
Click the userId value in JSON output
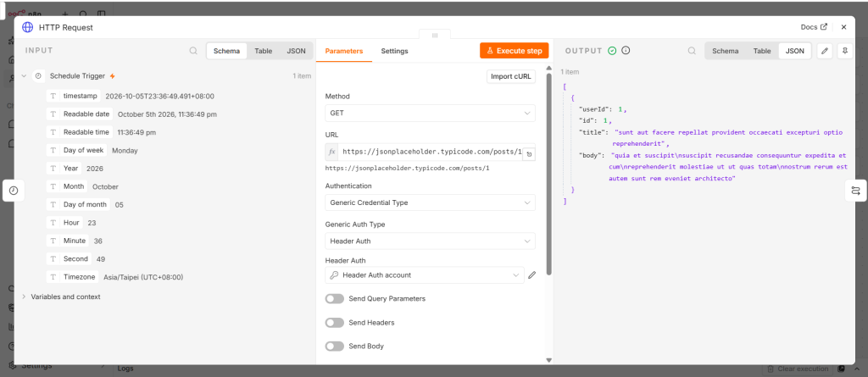(621, 109)
